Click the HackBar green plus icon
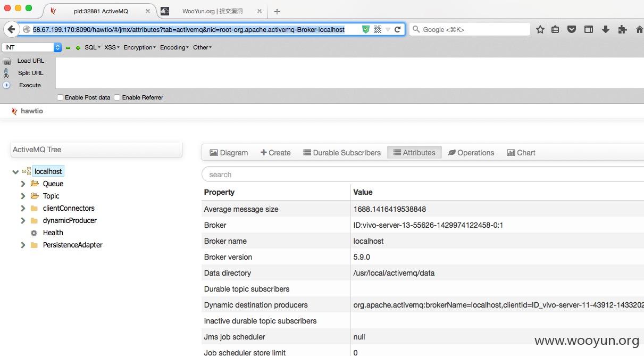 (78, 48)
